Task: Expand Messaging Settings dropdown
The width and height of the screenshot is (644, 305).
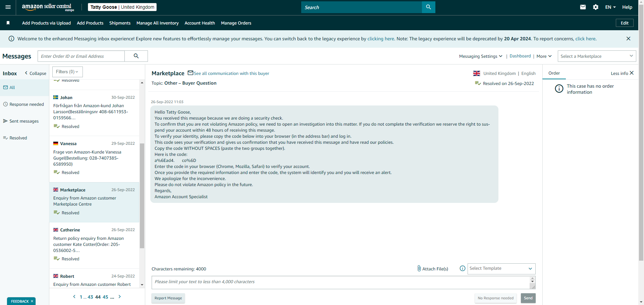Action: pyautogui.click(x=481, y=56)
